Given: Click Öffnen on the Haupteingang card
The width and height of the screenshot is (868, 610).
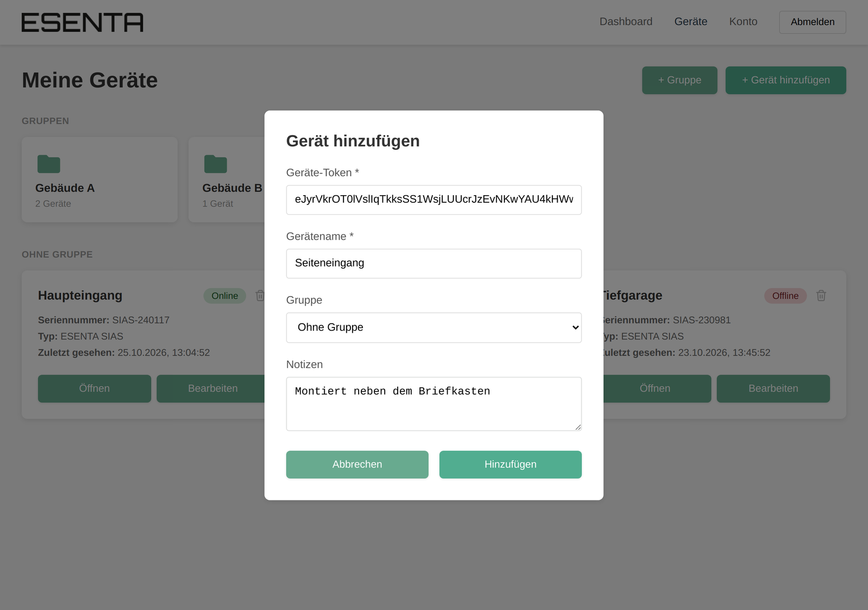Looking at the screenshot, I should [x=94, y=389].
